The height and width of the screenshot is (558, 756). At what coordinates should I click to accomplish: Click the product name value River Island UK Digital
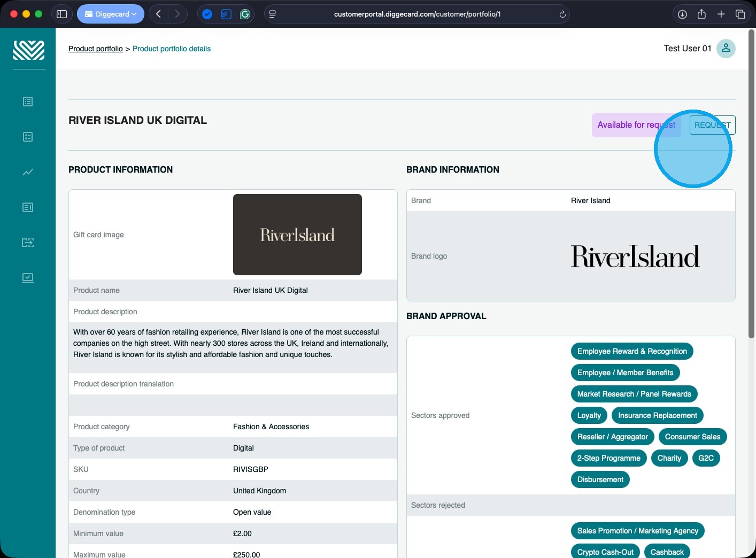tap(271, 290)
